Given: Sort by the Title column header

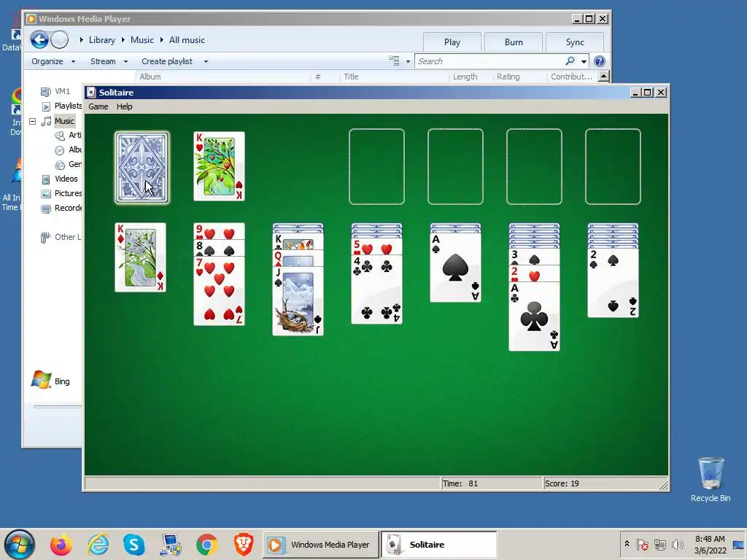Looking at the screenshot, I should (x=351, y=77).
